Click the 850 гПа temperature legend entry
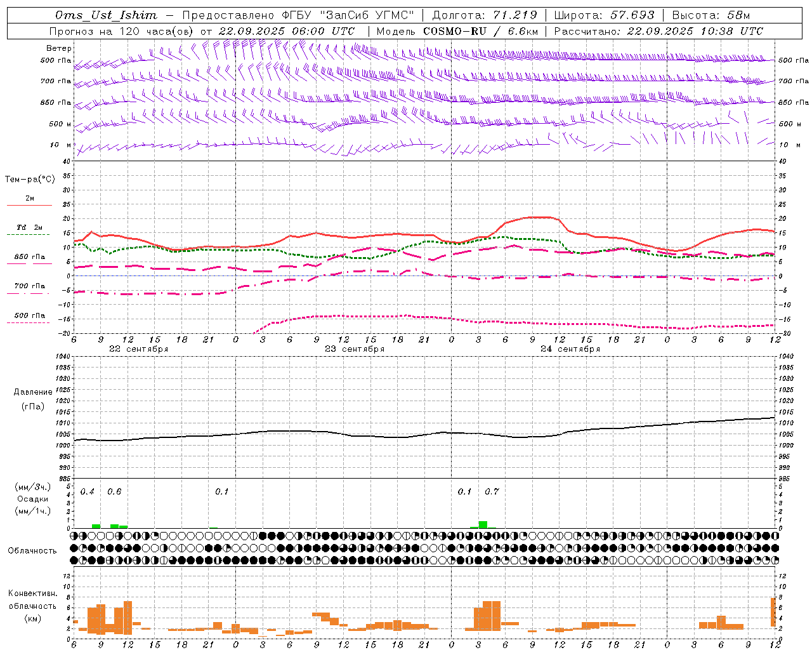 coord(30,257)
